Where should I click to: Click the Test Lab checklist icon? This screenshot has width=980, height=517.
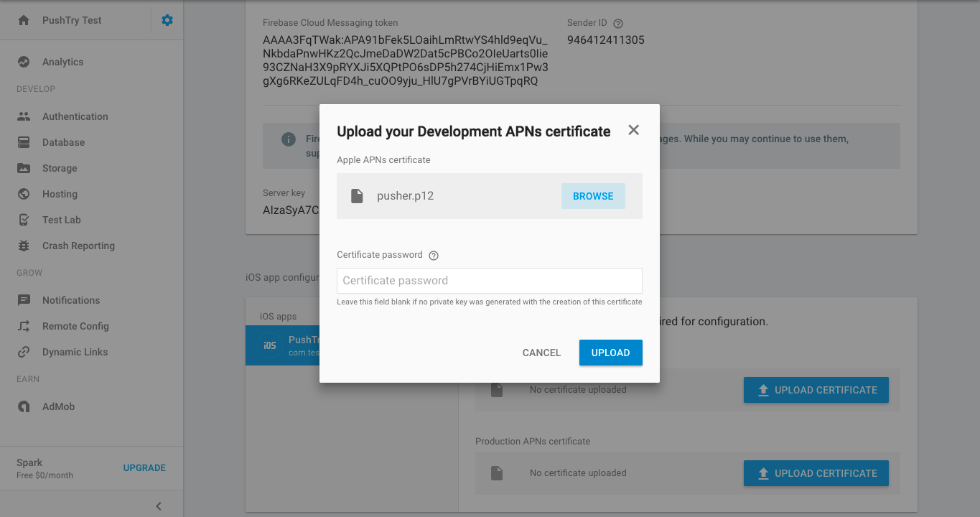24,220
